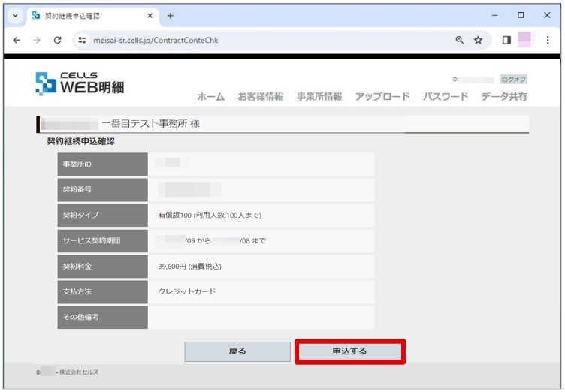Open the Chrome profile avatar

526,39
